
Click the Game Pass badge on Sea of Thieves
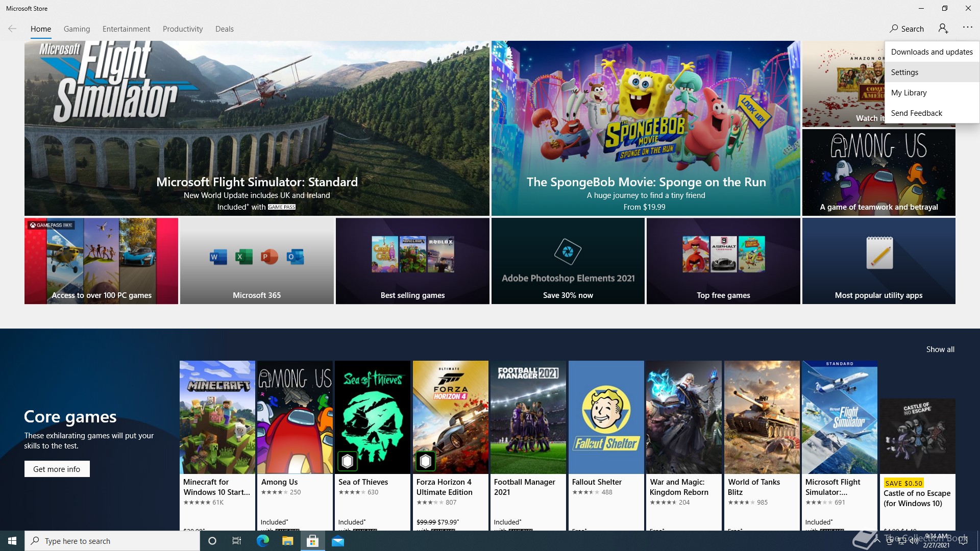click(348, 461)
